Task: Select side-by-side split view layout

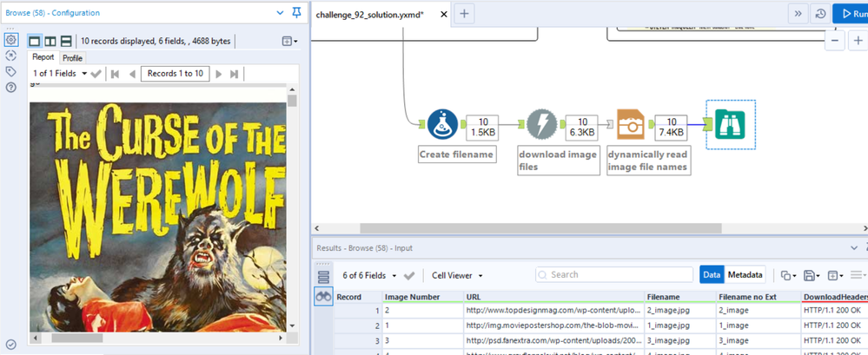Action: point(50,41)
